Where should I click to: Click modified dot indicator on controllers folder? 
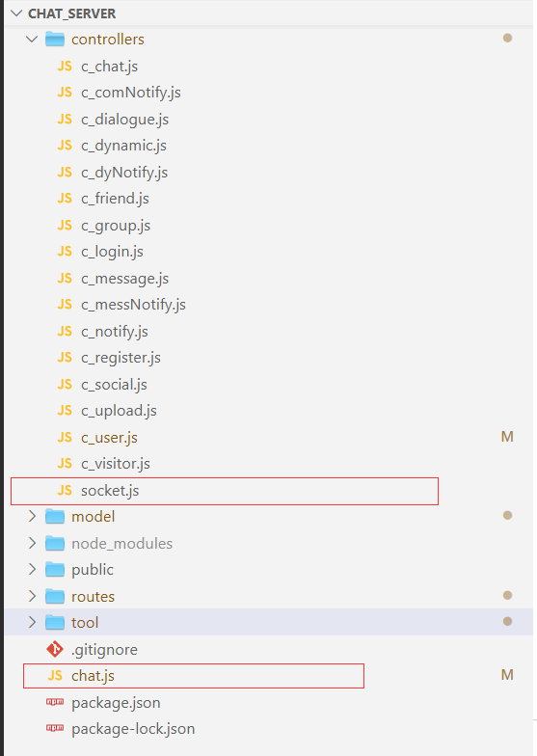tap(507, 39)
